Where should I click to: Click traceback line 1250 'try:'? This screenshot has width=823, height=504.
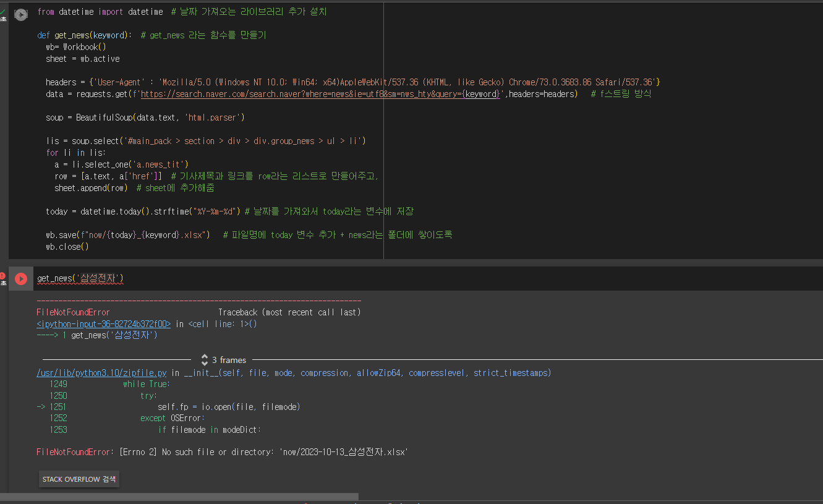[148, 396]
